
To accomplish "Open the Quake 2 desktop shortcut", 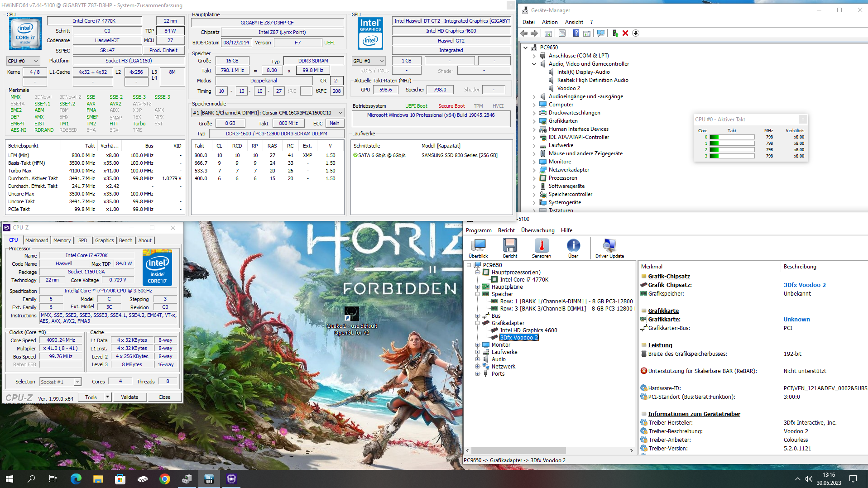I will tap(352, 321).
